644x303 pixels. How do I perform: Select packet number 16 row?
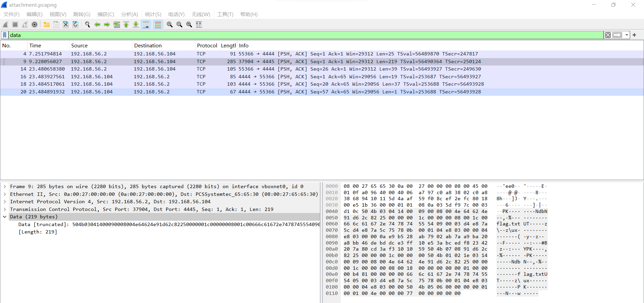coord(322,77)
